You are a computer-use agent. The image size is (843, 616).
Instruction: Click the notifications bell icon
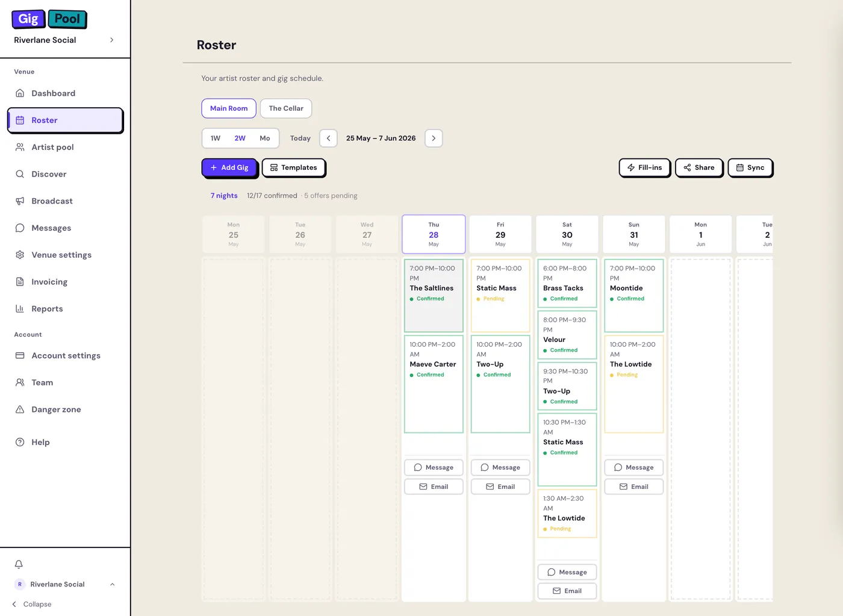tap(19, 564)
